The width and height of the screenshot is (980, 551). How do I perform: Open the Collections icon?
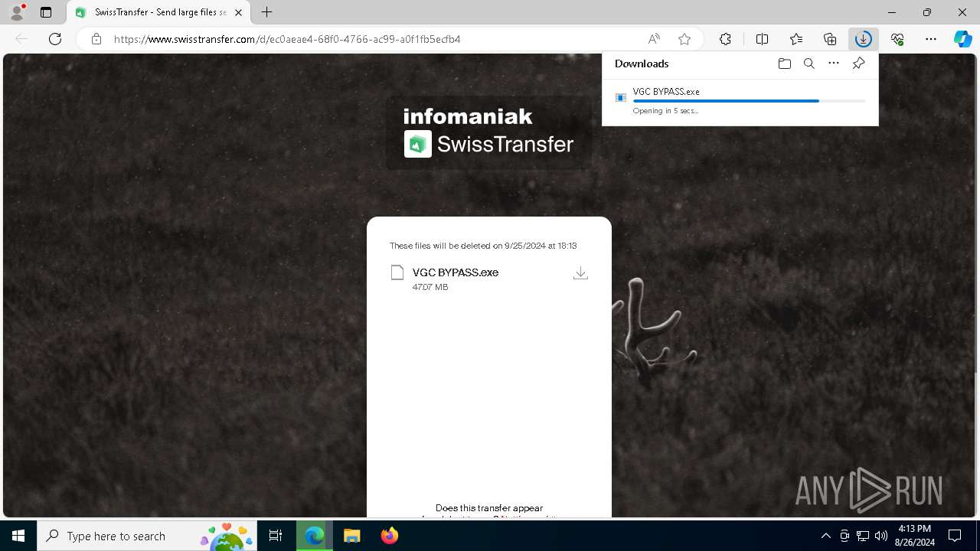point(830,39)
